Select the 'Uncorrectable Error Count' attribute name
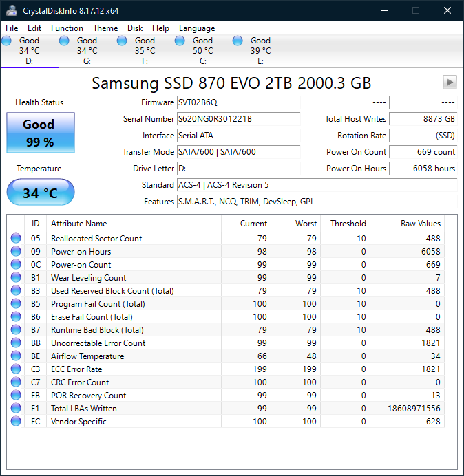464x476 pixels. click(98, 343)
